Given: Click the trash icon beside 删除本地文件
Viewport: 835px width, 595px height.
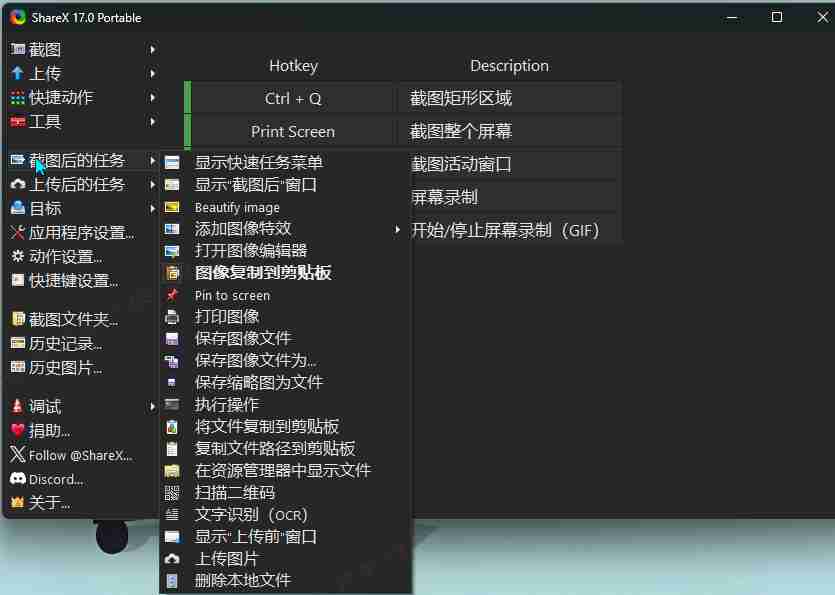Looking at the screenshot, I should coord(173,581).
